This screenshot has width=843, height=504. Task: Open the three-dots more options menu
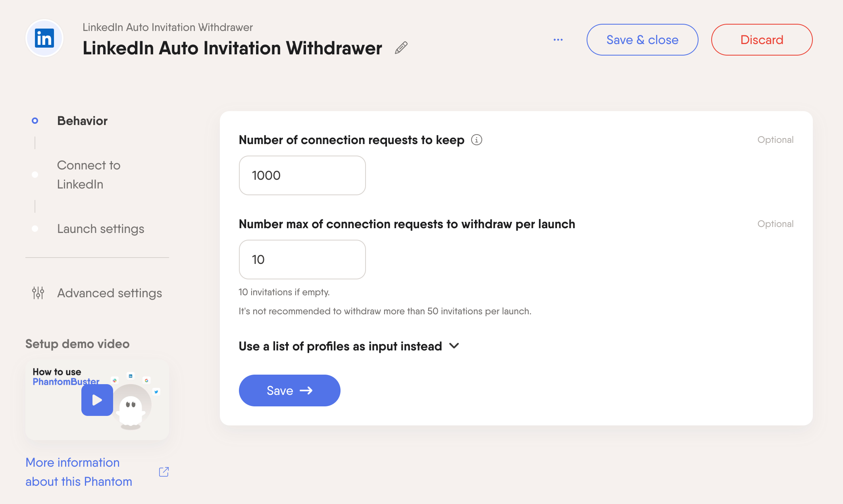[558, 40]
